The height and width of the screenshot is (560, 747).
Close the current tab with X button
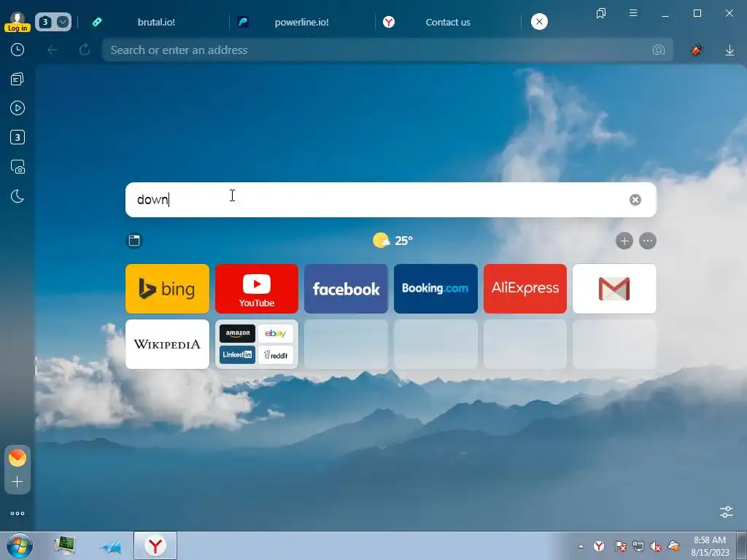539,21
